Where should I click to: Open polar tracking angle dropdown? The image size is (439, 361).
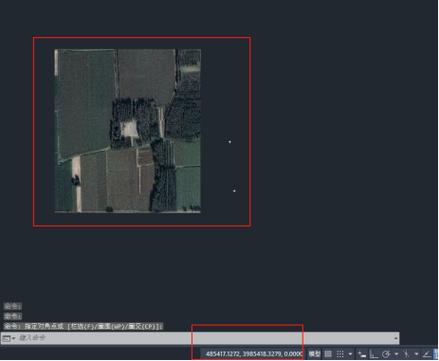point(396,354)
